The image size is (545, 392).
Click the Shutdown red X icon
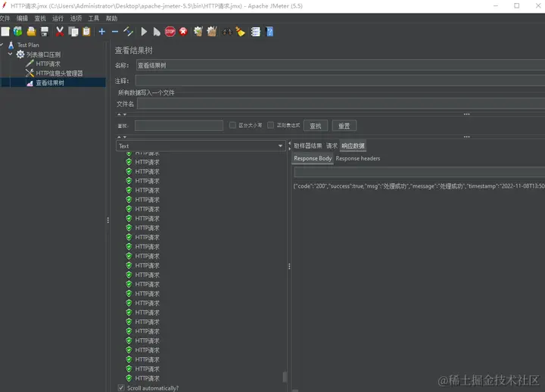[183, 32]
